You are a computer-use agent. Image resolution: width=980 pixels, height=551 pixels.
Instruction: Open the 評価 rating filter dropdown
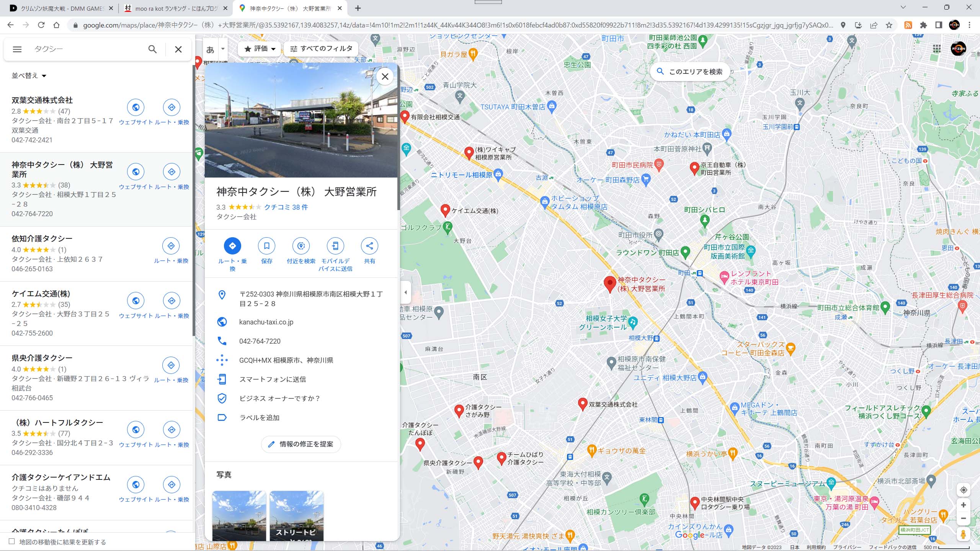(x=260, y=49)
